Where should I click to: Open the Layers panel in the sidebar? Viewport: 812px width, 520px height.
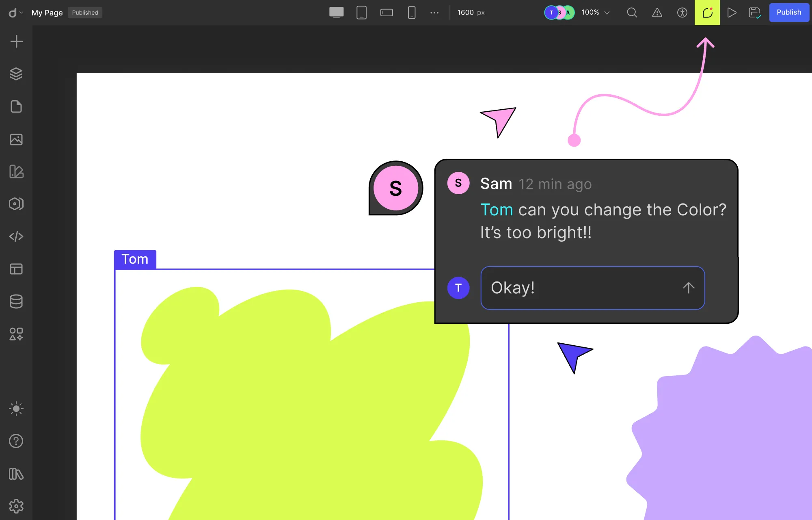[x=16, y=74]
